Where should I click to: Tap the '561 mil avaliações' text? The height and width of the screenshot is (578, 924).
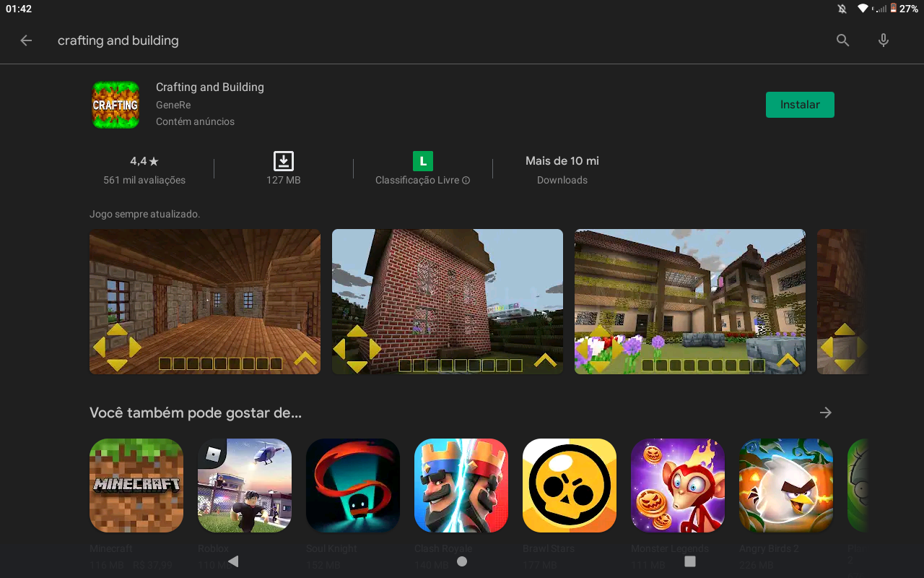point(144,180)
